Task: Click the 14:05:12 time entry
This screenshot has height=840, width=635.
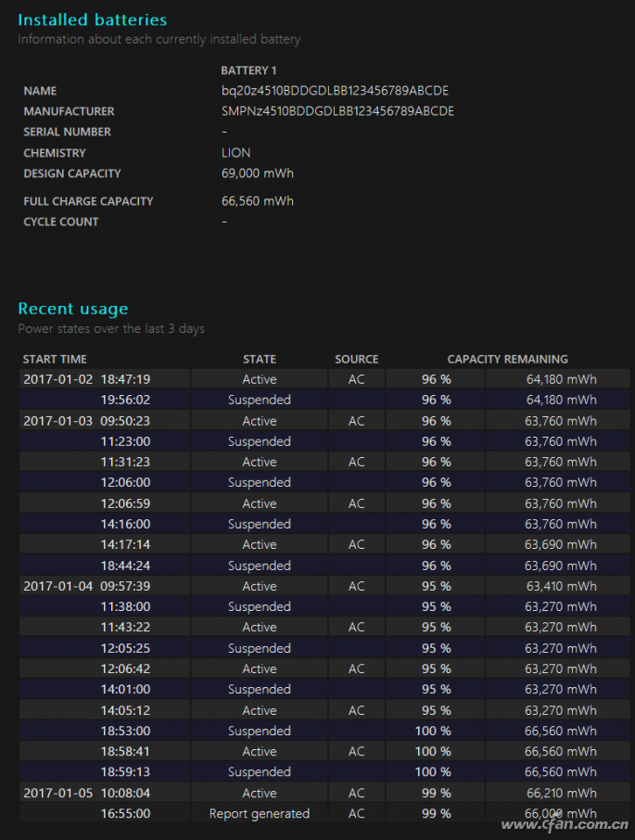Action: pos(125,710)
